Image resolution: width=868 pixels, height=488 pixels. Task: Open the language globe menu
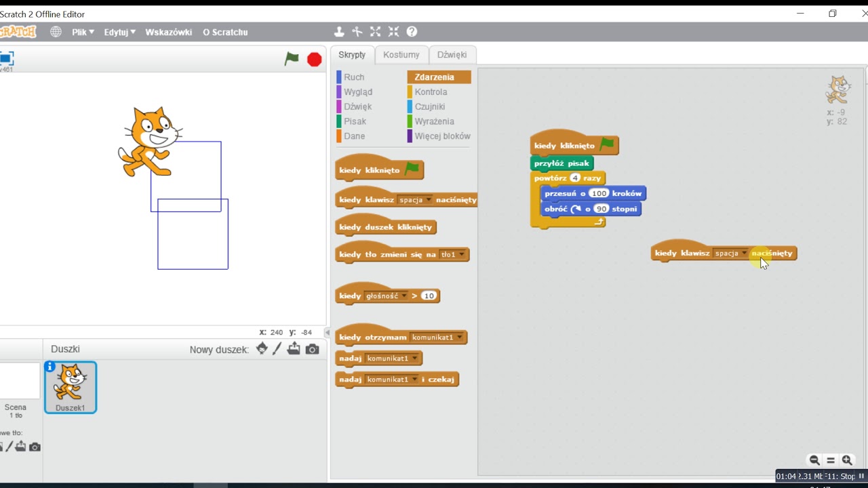56,32
